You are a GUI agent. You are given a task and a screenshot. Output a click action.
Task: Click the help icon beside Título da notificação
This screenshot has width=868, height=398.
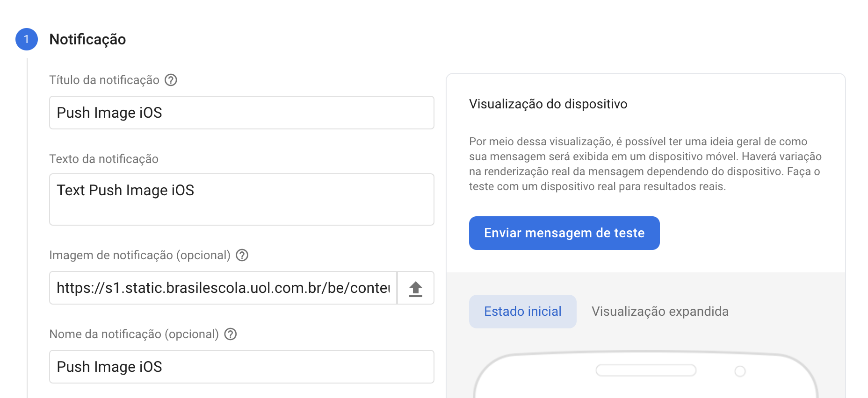coord(171,80)
